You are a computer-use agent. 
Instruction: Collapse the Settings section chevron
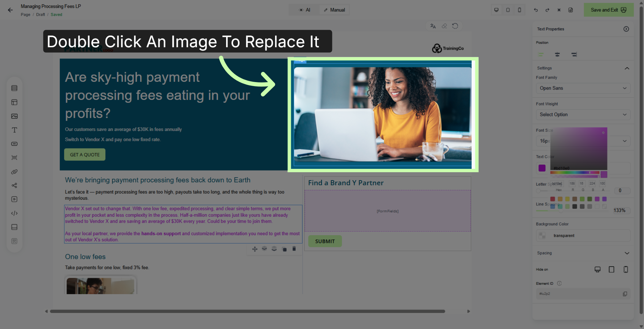(627, 68)
